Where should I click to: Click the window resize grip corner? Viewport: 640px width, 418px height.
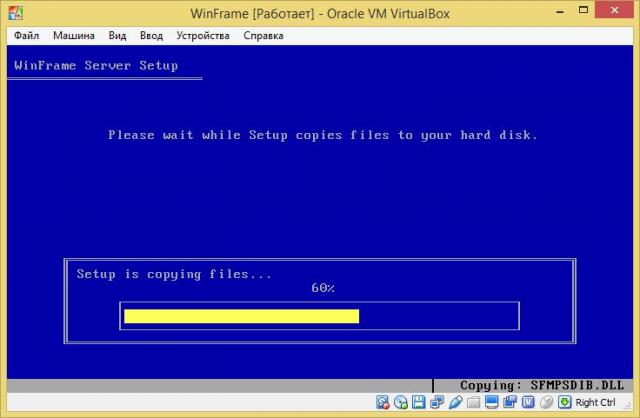coord(629,406)
